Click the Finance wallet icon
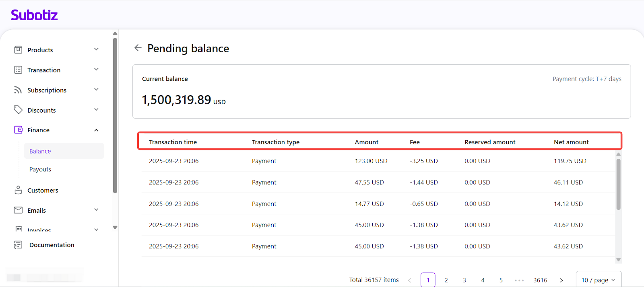The image size is (644, 287). coord(18,130)
